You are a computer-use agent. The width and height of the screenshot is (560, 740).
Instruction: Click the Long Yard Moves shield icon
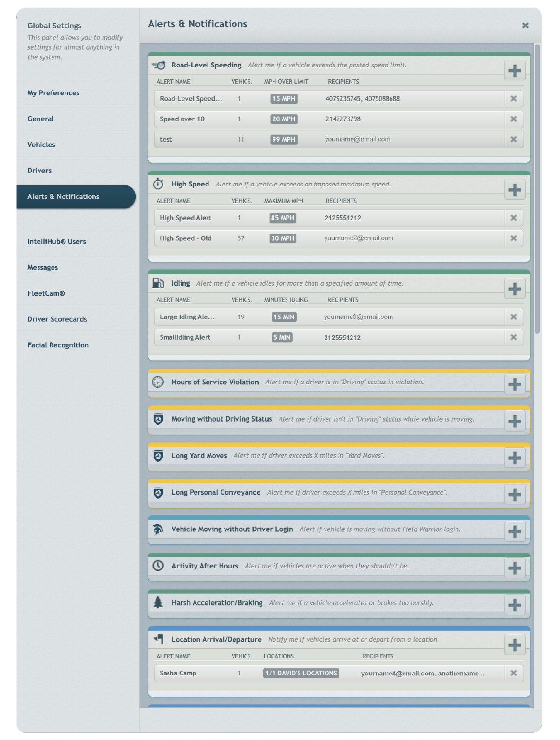(x=158, y=455)
